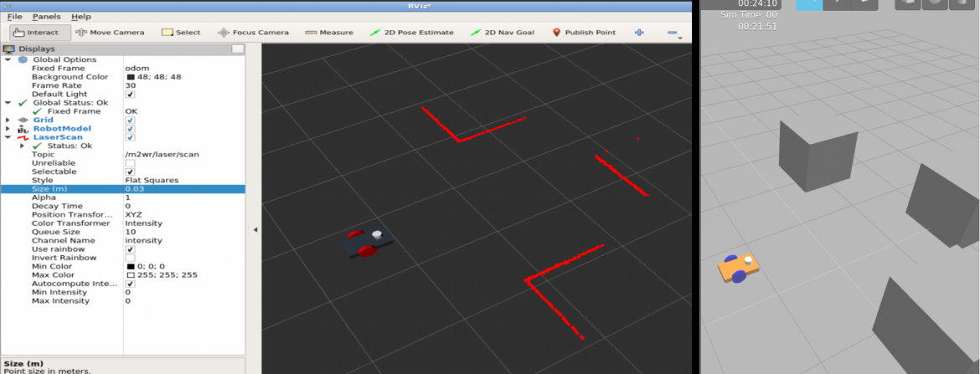Open the File menu
The width and height of the screenshot is (980, 374).
click(x=14, y=17)
